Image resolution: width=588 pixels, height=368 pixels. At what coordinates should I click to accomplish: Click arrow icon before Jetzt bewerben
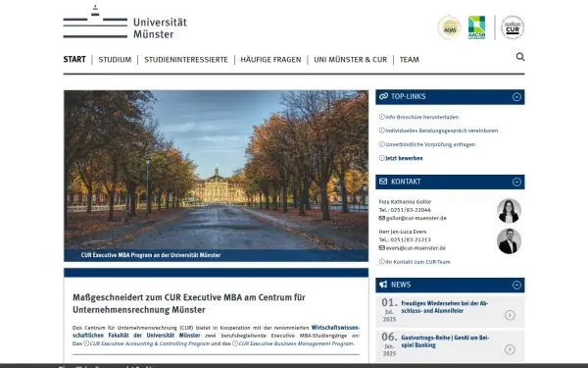382,158
